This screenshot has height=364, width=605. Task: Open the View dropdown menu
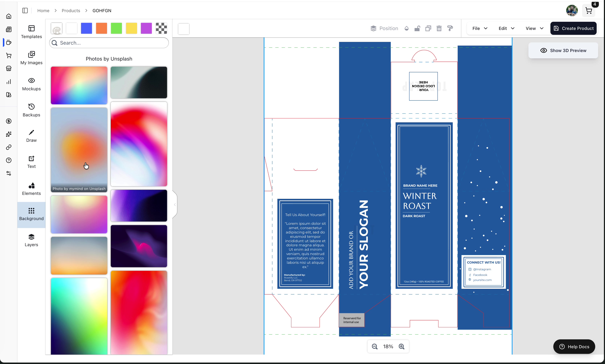tap(534, 28)
